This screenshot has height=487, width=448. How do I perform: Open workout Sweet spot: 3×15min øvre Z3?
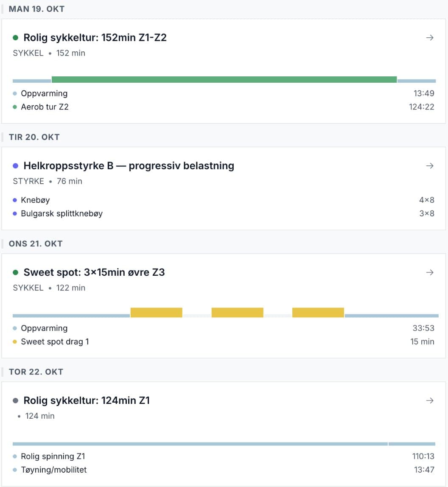tap(94, 272)
